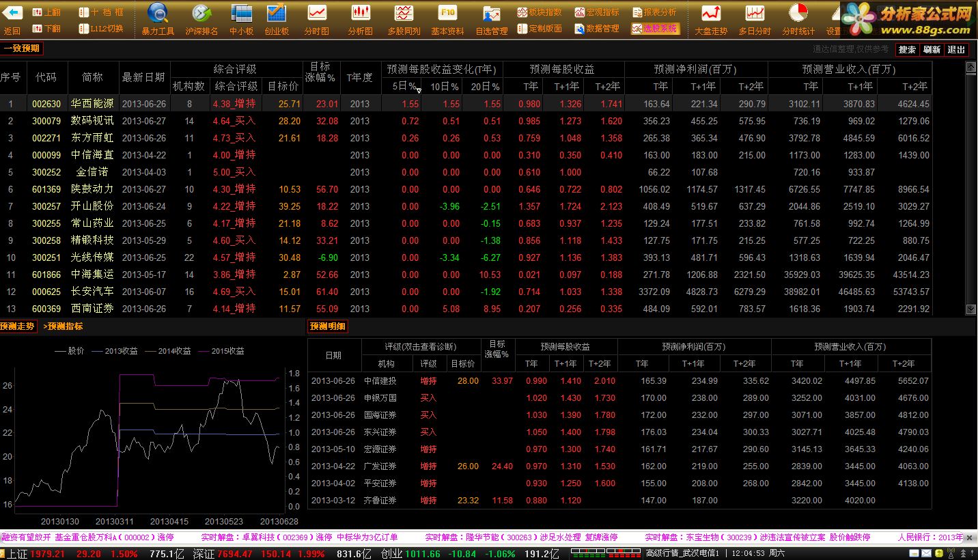This screenshot has height=560, width=978.
Task: Open the 中小板 board icon
Action: coord(242,13)
